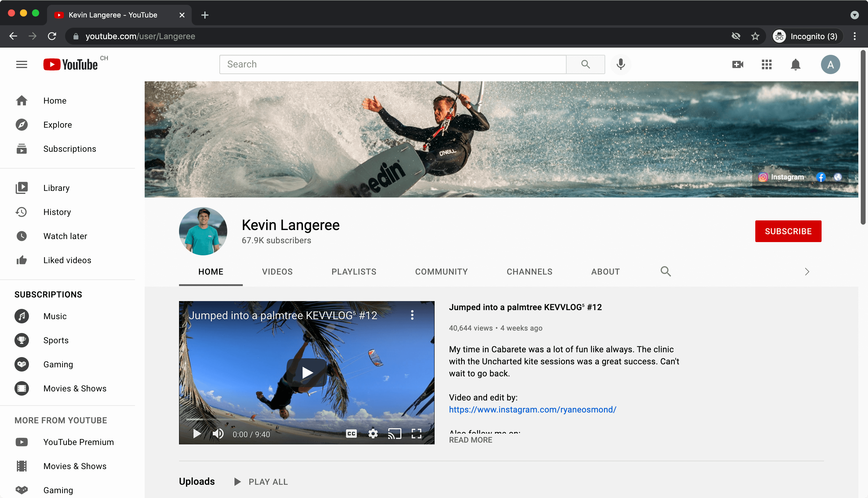868x498 pixels.
Task: Reload the page
Action: [x=52, y=36]
